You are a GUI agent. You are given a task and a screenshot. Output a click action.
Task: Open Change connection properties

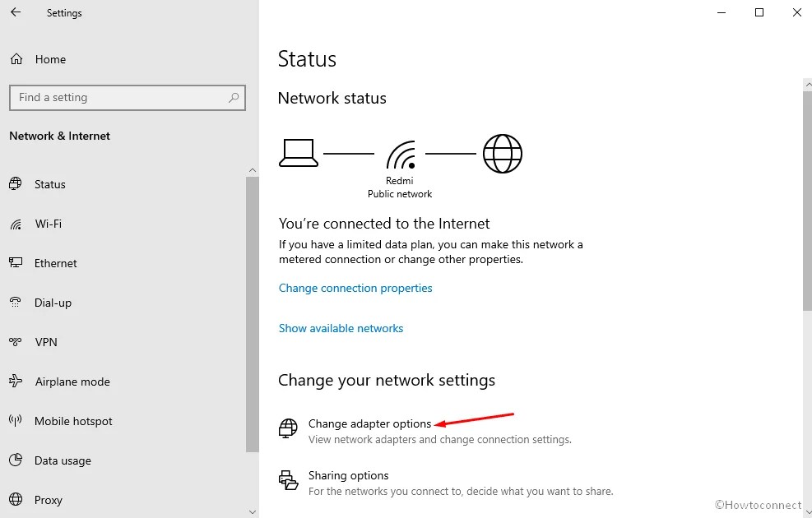[x=355, y=288]
